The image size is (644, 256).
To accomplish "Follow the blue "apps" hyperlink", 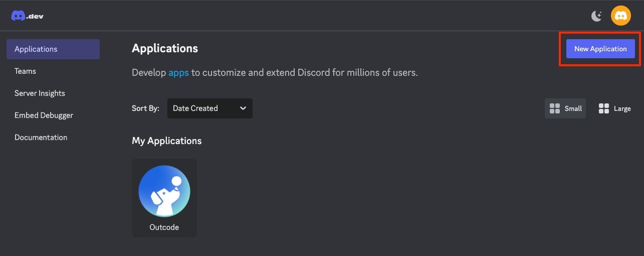I will 178,73.
